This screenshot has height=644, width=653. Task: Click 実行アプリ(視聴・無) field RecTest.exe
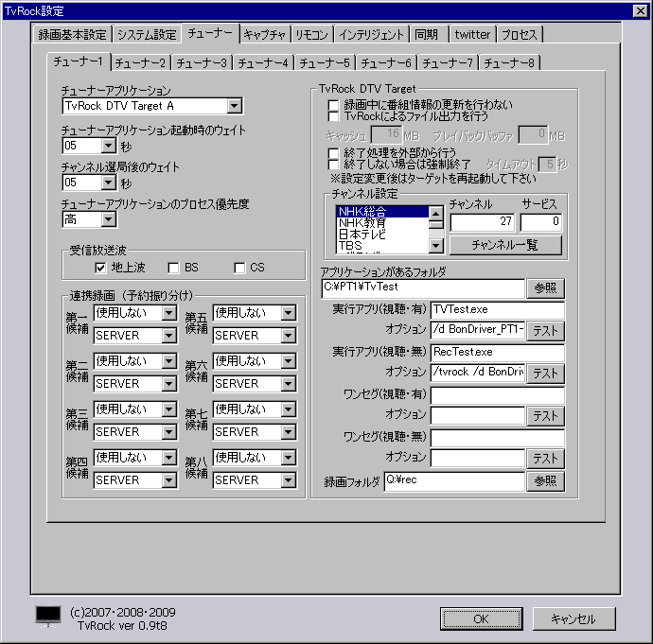coord(497,353)
